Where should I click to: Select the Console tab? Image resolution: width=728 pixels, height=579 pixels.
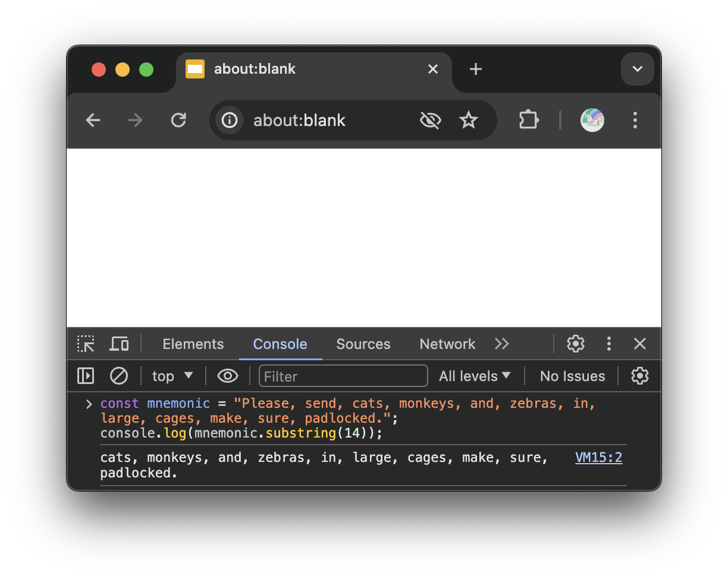280,344
